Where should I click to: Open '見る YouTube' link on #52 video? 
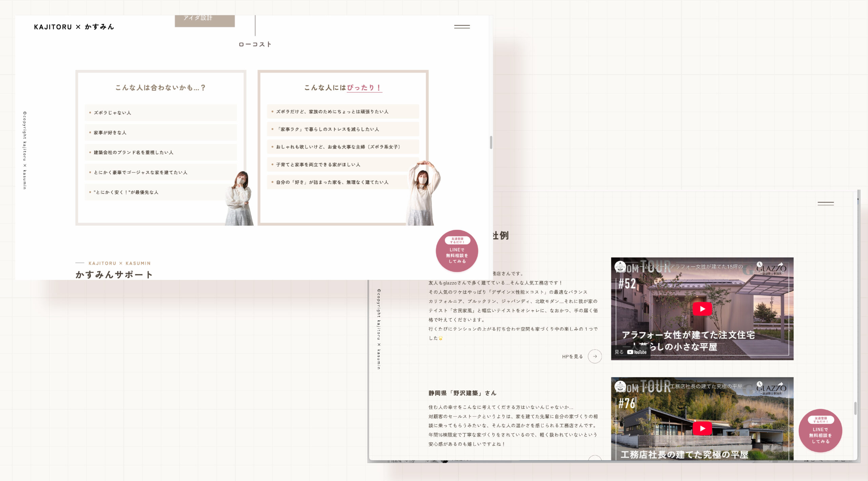(631, 352)
